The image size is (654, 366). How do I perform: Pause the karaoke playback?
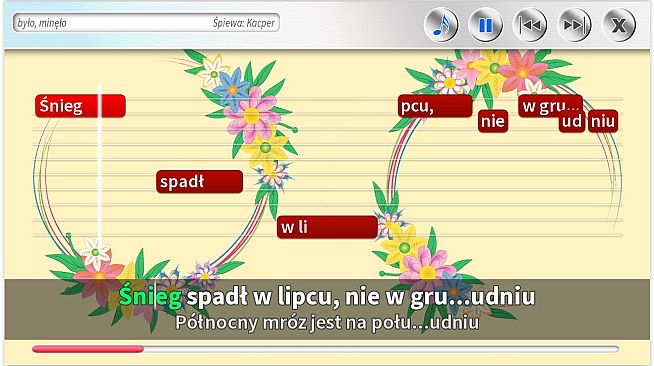pos(485,25)
